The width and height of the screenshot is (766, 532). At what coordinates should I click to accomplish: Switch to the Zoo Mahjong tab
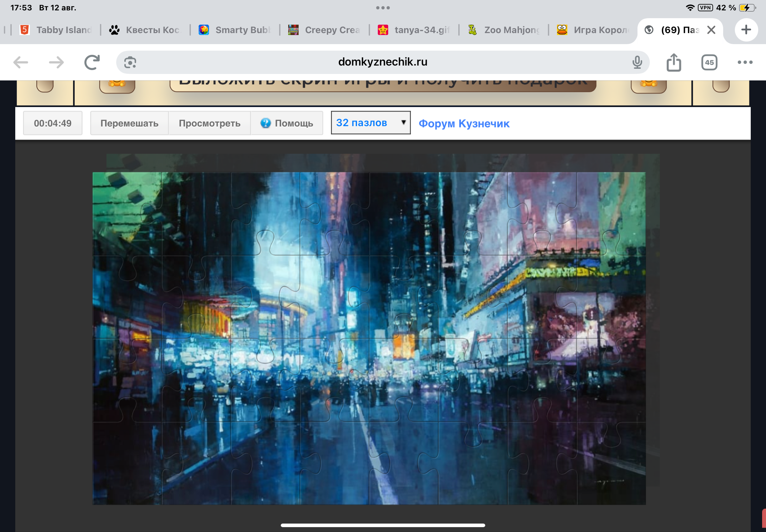[x=503, y=30]
